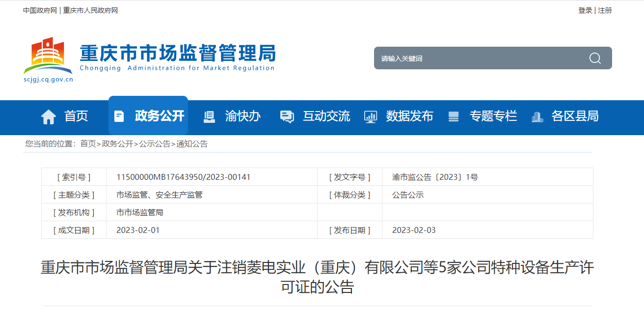The width and height of the screenshot is (644, 315).
Task: Open the 专题专栏 navigation item
Action: pos(493,116)
